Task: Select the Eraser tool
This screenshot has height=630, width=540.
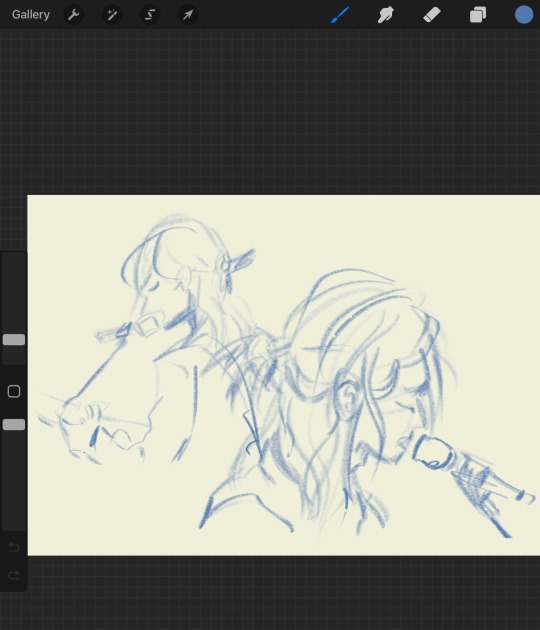Action: (432, 15)
